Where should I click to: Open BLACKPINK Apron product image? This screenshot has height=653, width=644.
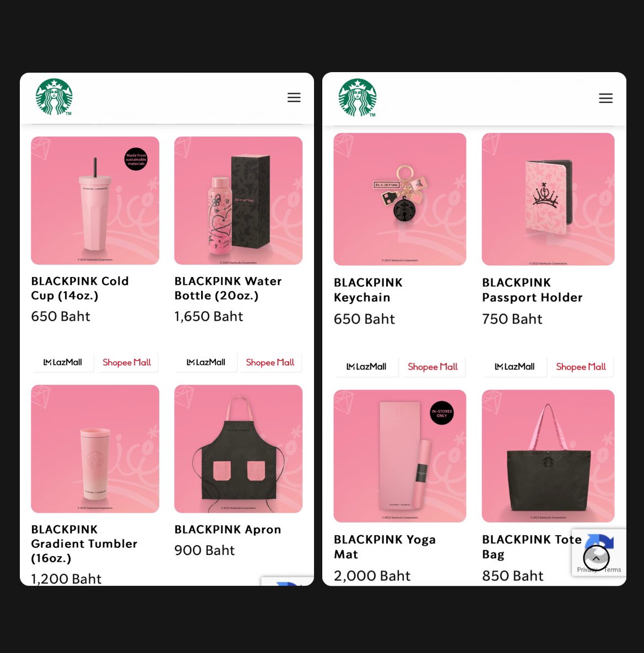[239, 449]
